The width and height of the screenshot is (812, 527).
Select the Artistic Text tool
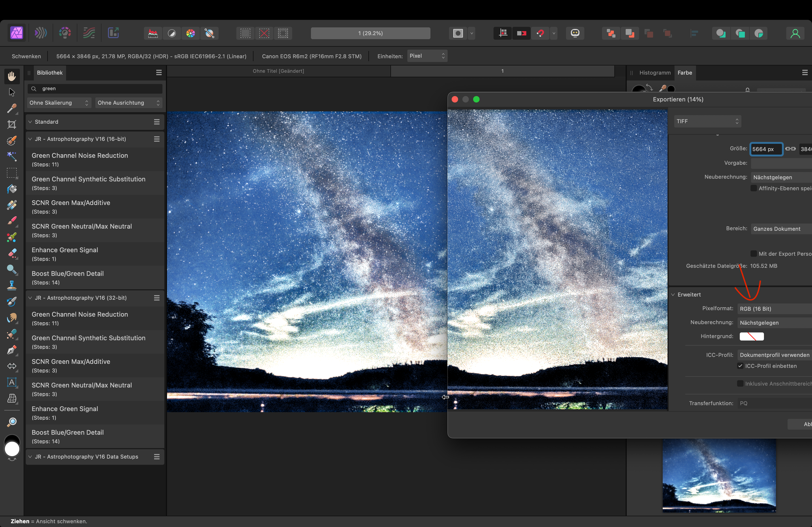[12, 382]
